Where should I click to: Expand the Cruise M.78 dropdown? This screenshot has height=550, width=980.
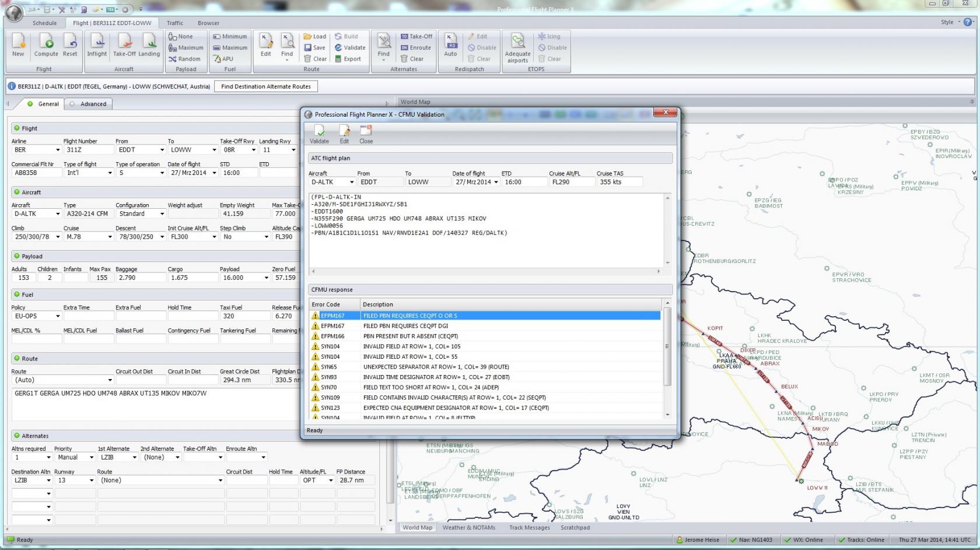[x=110, y=237]
